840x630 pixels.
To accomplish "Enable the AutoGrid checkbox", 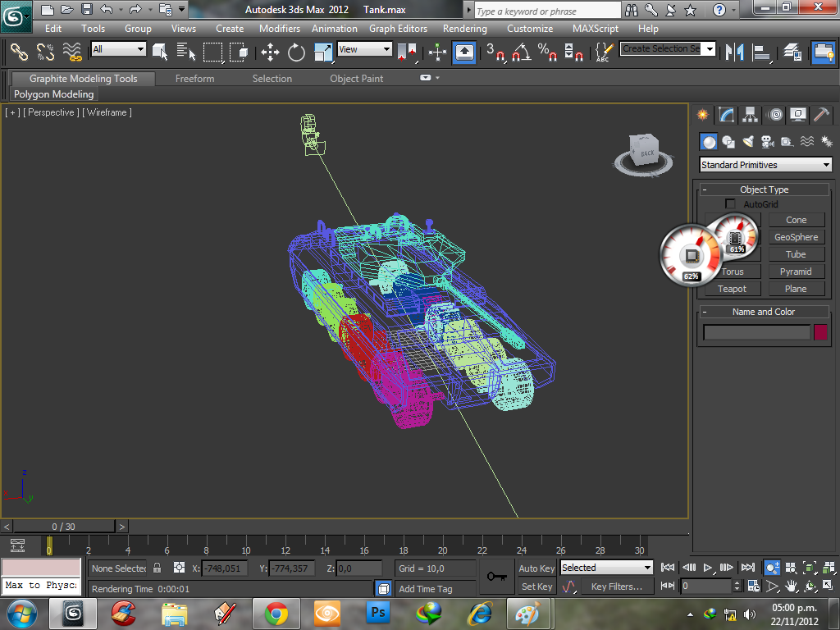I will coord(730,204).
